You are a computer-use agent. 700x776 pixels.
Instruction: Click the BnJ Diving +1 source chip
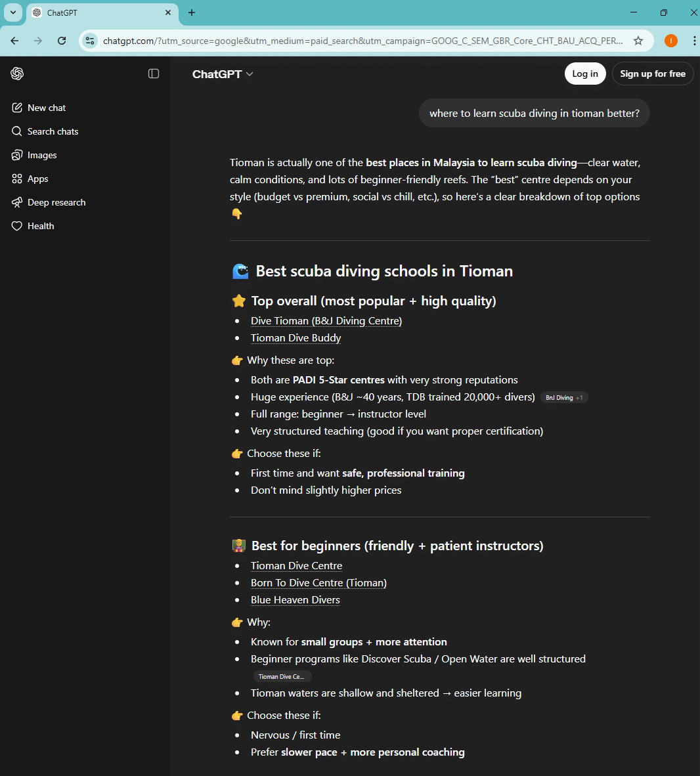[564, 397]
